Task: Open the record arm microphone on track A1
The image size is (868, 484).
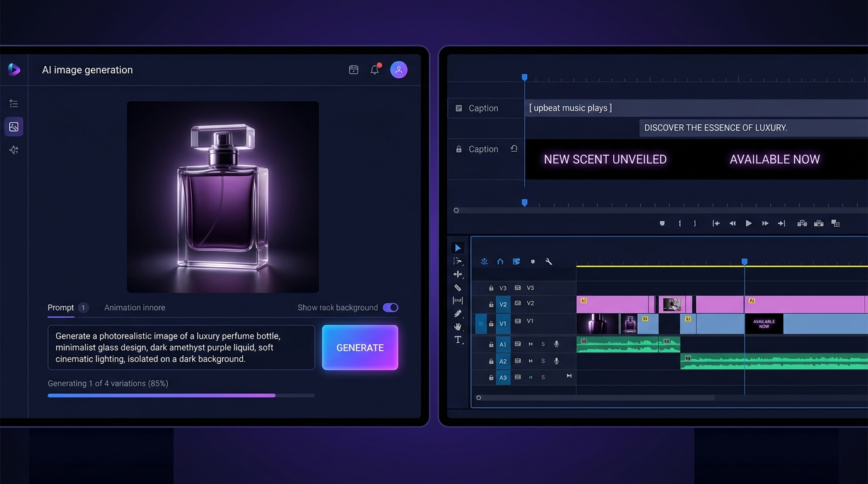Action: (556, 344)
